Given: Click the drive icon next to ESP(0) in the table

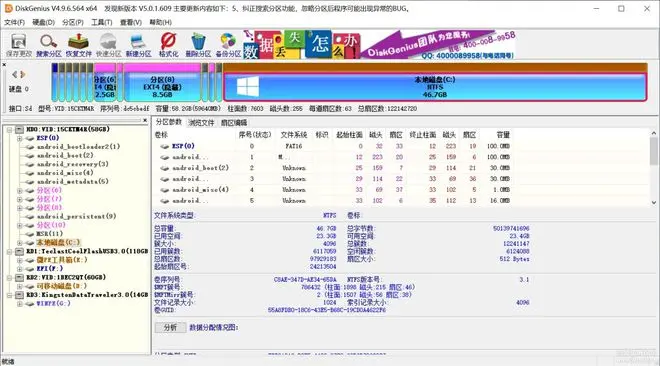Looking at the screenshot, I should coord(165,146).
